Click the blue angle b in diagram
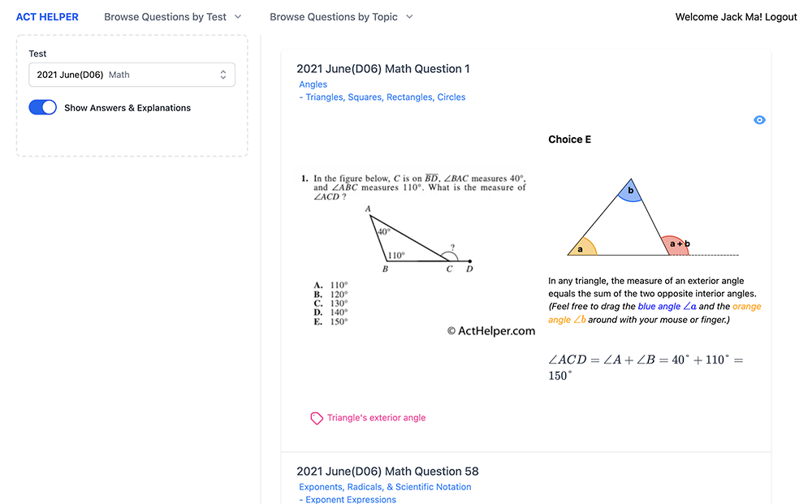Screen dimensions: 812x504 click(x=630, y=192)
